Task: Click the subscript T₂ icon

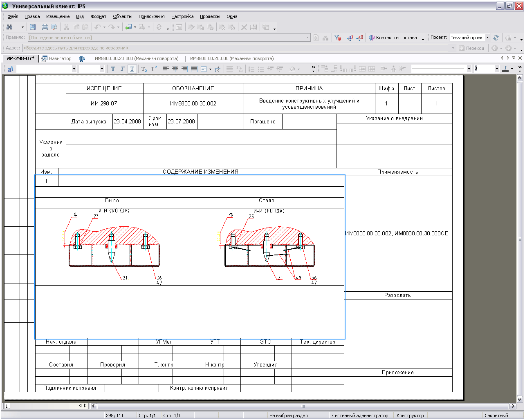Action: pos(144,69)
